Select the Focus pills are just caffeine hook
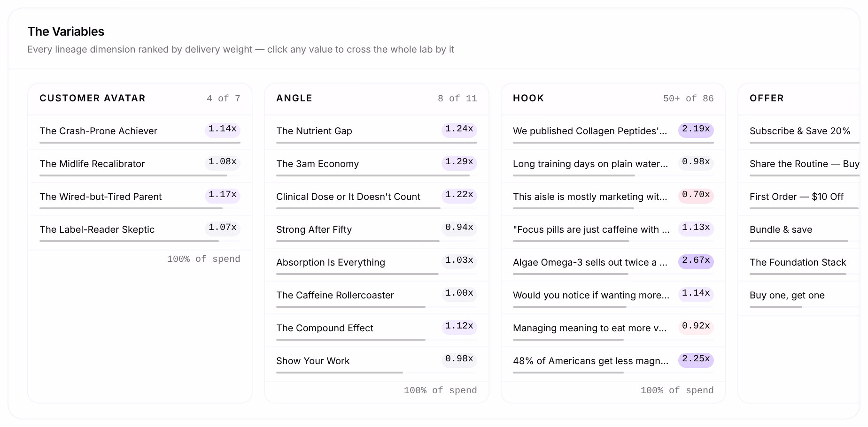The image size is (868, 427). pos(613,231)
